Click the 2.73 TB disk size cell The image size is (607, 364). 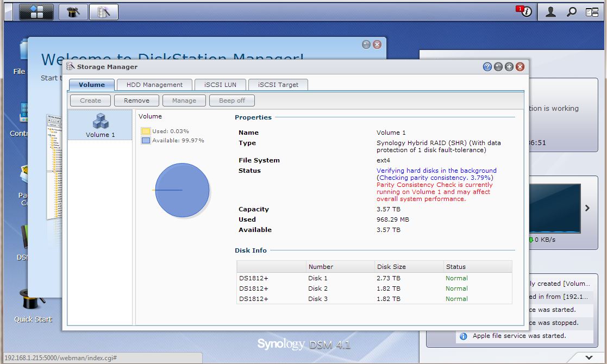pos(389,278)
